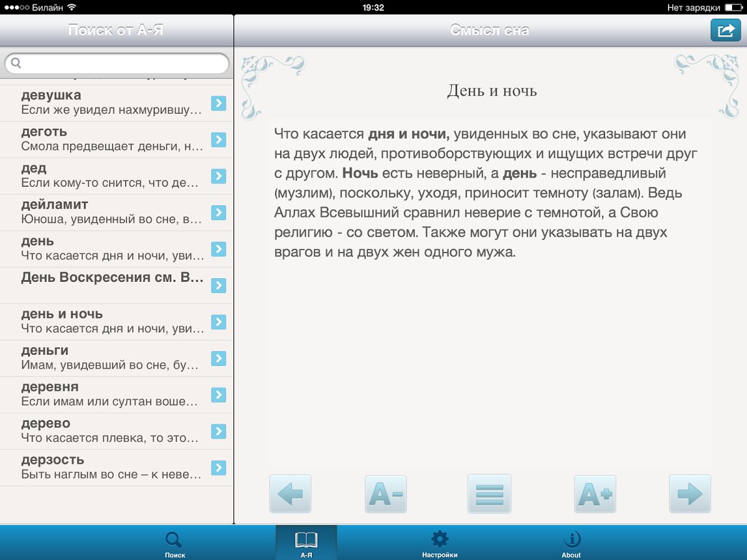Tap the magnifier icon in search field

(16, 63)
